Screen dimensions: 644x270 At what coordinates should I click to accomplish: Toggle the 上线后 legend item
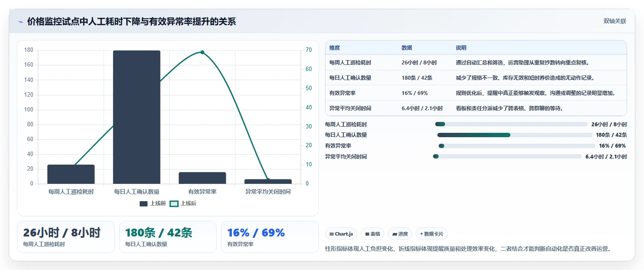coord(183,203)
